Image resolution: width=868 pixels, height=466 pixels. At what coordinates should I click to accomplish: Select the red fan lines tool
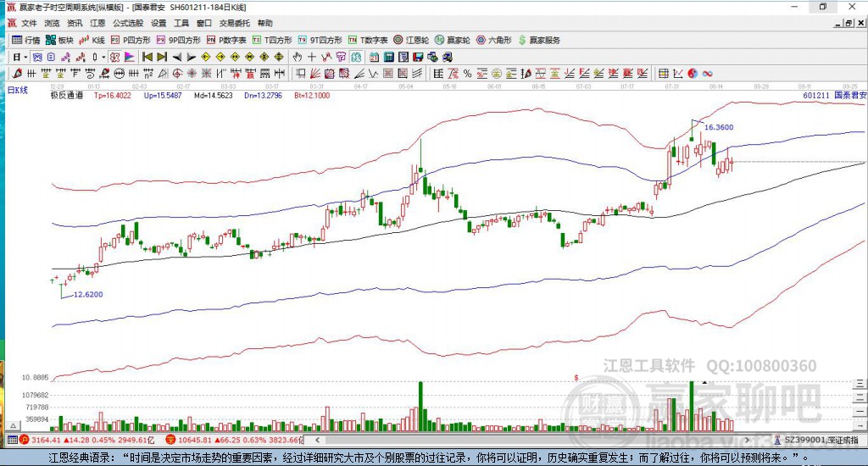314,73
